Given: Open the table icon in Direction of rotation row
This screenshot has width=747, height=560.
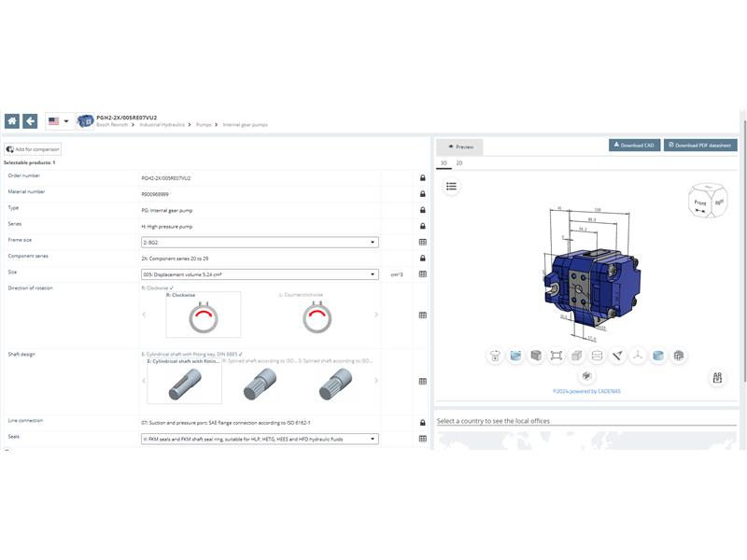Looking at the screenshot, I should coord(423,315).
